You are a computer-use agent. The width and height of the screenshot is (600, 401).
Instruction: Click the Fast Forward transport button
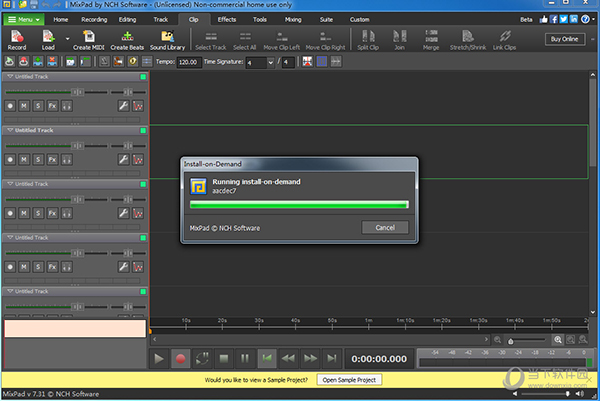click(x=310, y=359)
